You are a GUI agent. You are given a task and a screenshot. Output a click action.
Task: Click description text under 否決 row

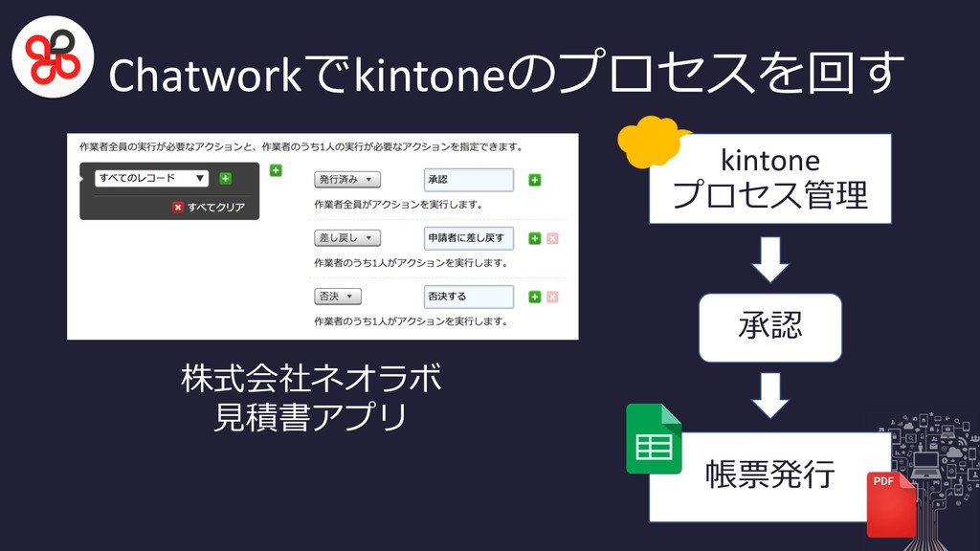[x=411, y=321]
